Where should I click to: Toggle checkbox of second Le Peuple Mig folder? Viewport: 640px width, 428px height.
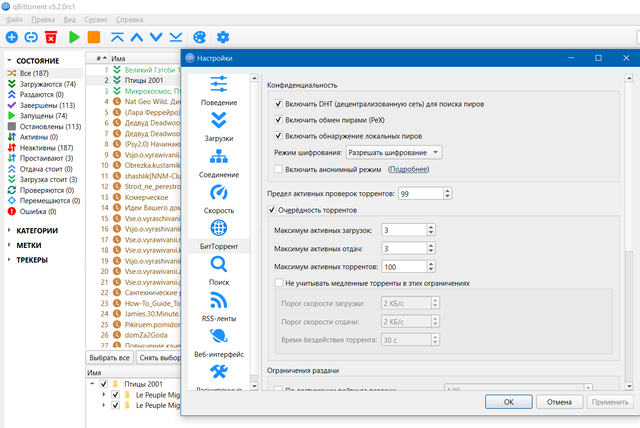(116, 405)
